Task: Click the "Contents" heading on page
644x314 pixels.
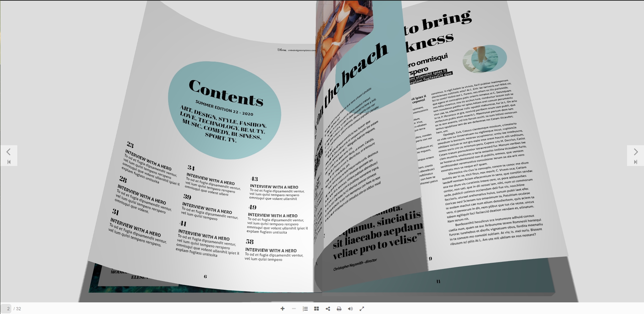Action: click(x=226, y=93)
